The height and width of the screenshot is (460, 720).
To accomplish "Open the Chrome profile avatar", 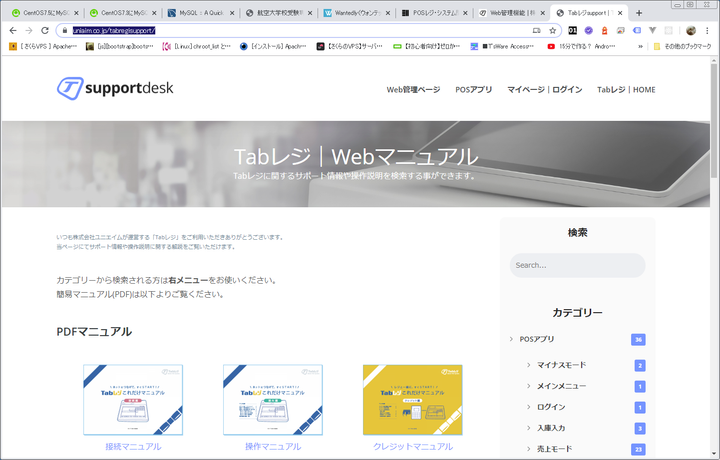I will click(x=691, y=30).
